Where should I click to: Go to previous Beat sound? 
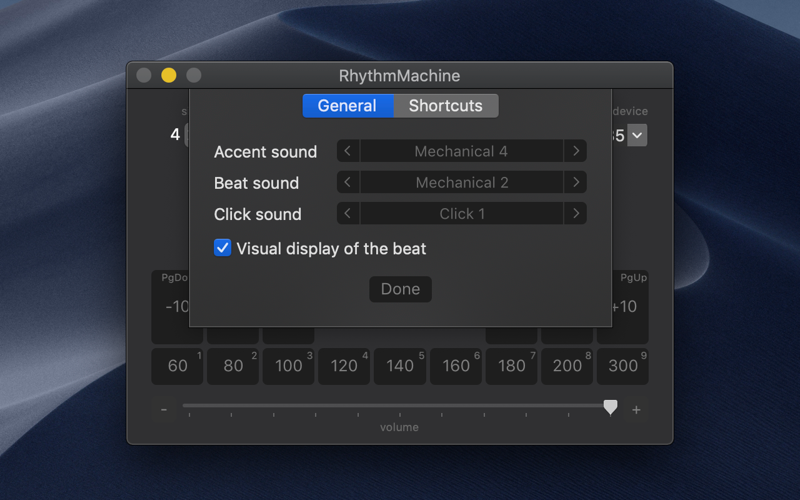click(x=348, y=182)
